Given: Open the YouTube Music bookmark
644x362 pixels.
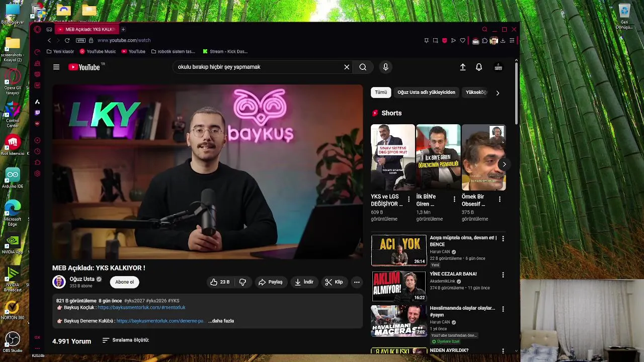Looking at the screenshot, I should pos(98,51).
